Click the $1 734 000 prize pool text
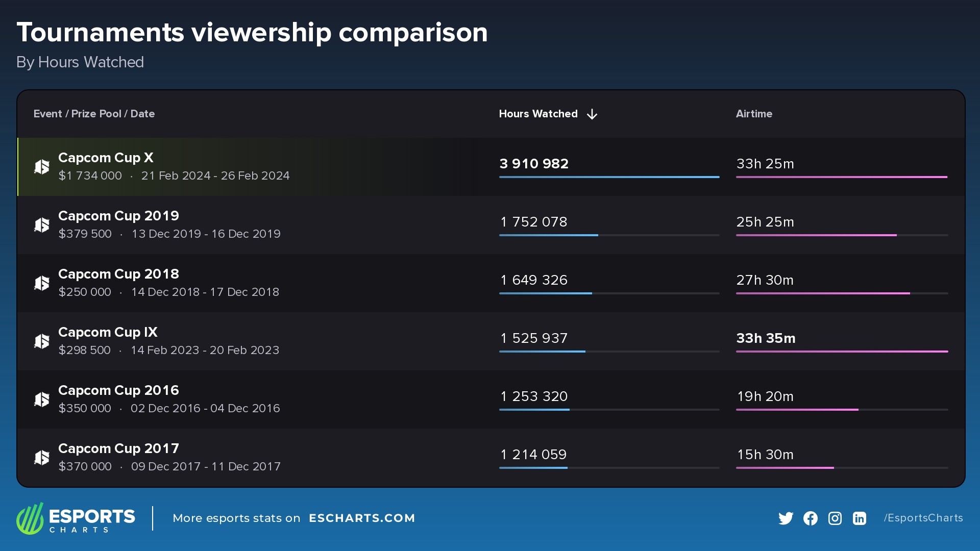The width and height of the screenshot is (980, 551). coord(90,176)
